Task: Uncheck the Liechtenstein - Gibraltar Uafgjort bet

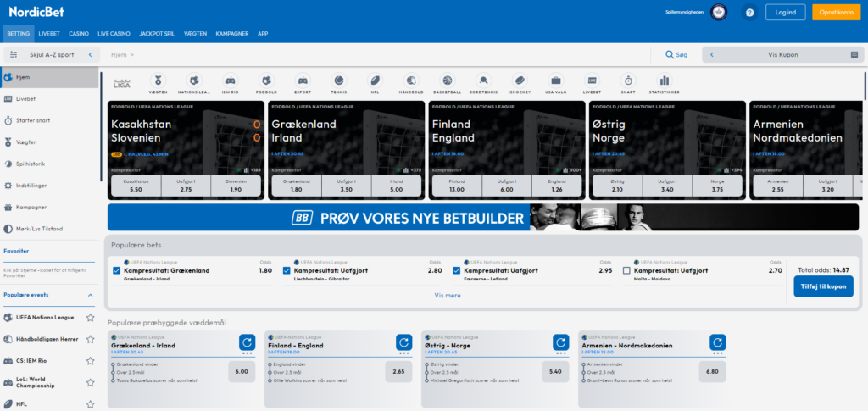Action: (x=287, y=271)
